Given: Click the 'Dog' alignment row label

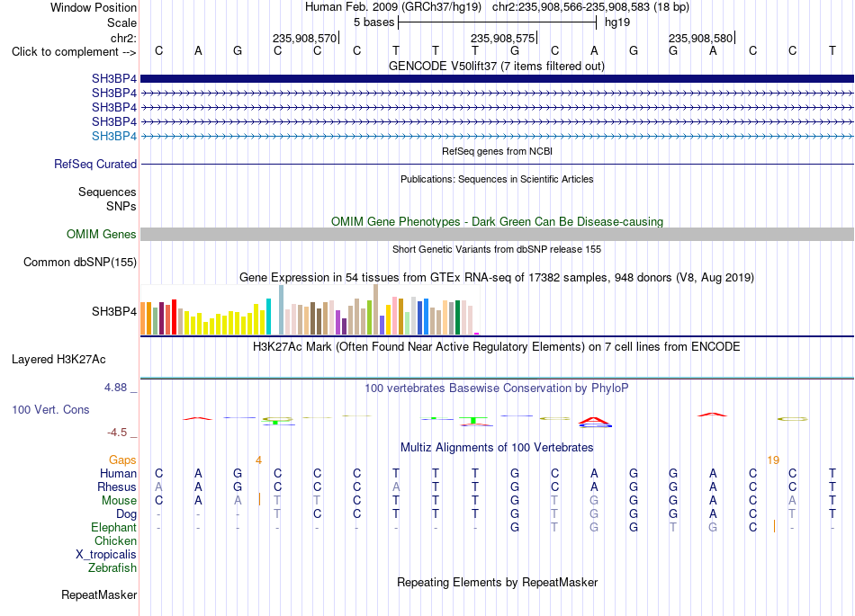Looking at the screenshot, I should tap(126, 514).
